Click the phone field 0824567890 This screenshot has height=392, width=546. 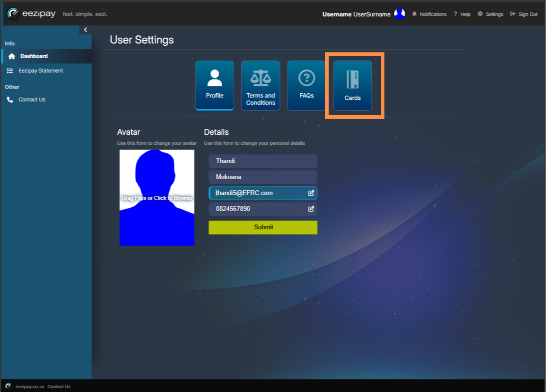[x=263, y=209]
